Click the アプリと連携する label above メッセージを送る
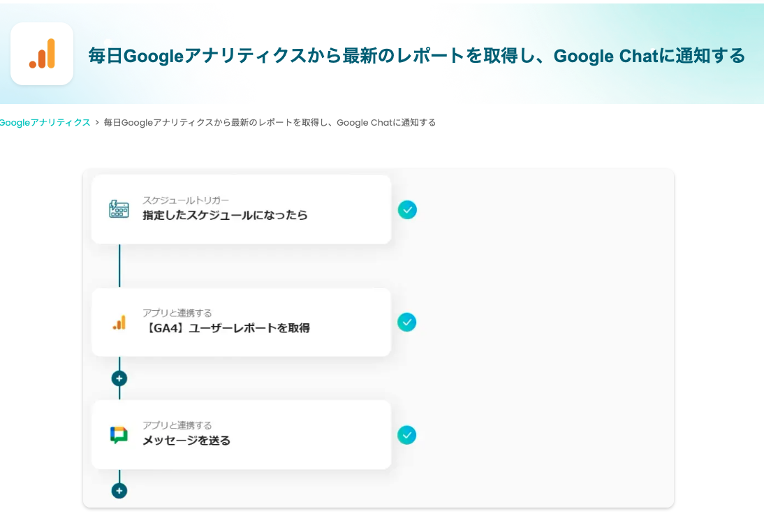 (177, 425)
